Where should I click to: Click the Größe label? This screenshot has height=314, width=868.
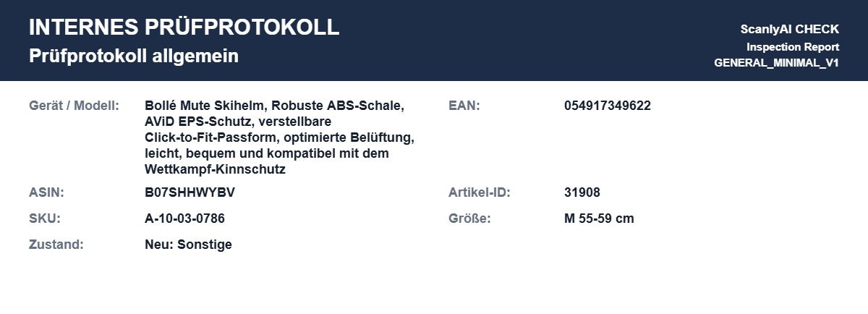[x=469, y=218]
